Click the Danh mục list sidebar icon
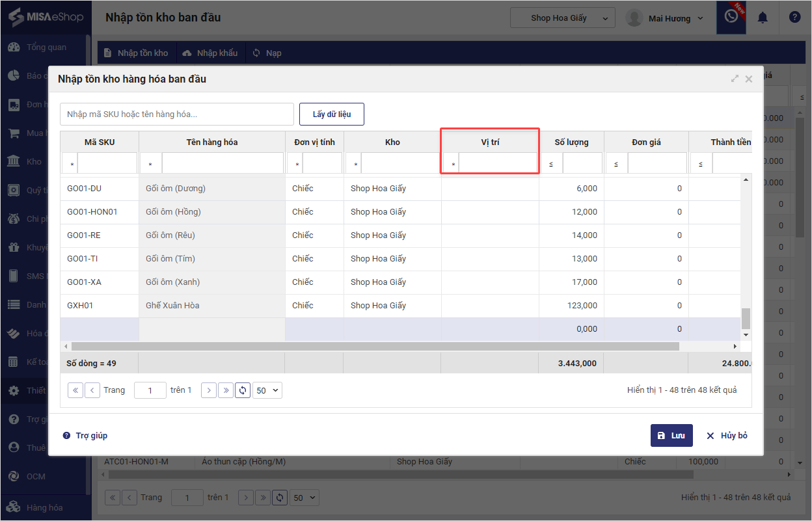Image resolution: width=812 pixels, height=521 pixels. 14,305
